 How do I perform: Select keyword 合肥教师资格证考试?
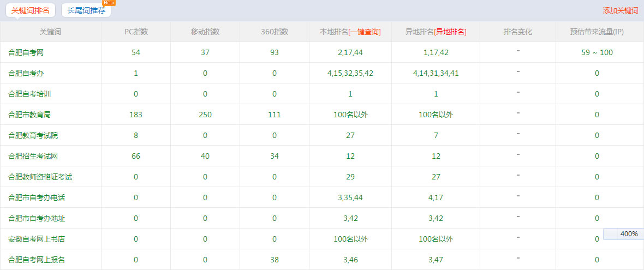click(40, 177)
